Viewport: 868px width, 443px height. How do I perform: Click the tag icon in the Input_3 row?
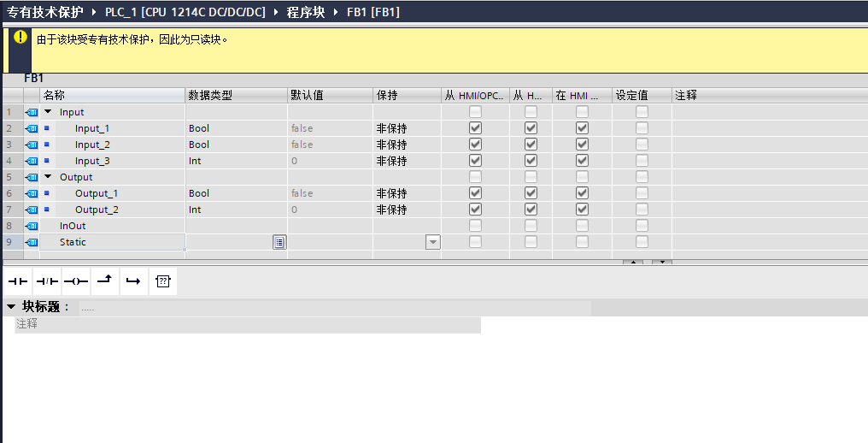[32, 161]
